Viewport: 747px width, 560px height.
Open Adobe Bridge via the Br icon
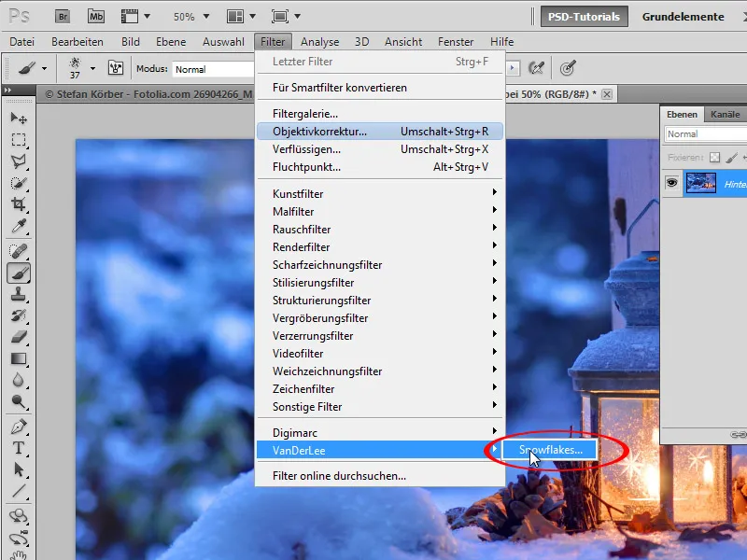pyautogui.click(x=62, y=16)
